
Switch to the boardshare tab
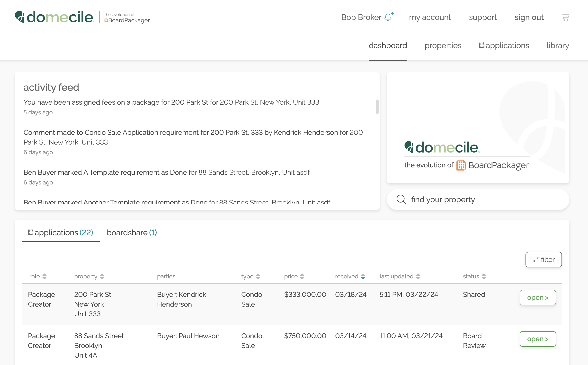coord(132,233)
